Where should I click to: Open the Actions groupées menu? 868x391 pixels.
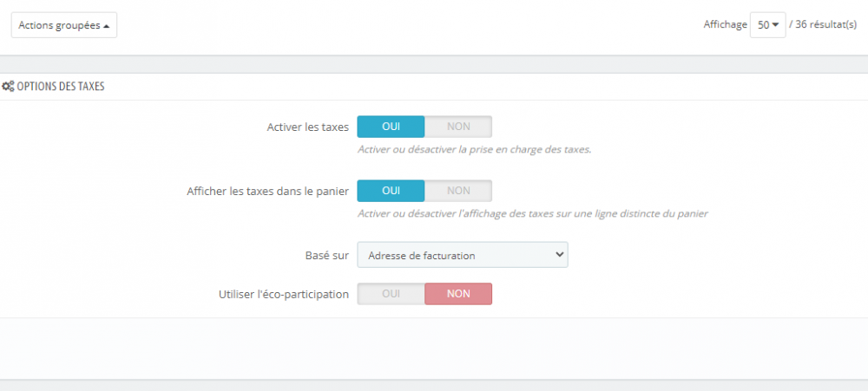(x=64, y=25)
